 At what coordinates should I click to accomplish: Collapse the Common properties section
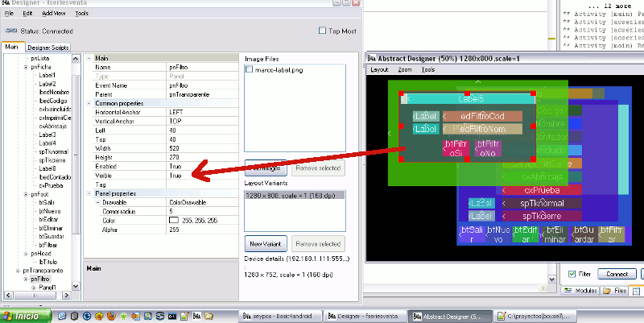(89, 103)
